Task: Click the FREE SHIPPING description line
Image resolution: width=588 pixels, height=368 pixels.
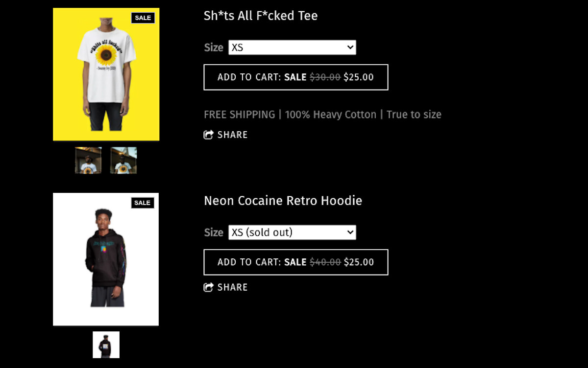Action: [322, 115]
